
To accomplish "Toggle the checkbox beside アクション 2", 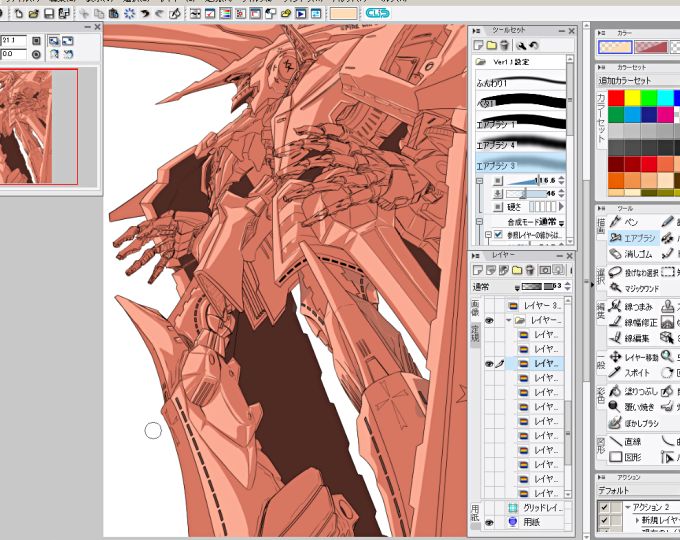I will (x=604, y=507).
